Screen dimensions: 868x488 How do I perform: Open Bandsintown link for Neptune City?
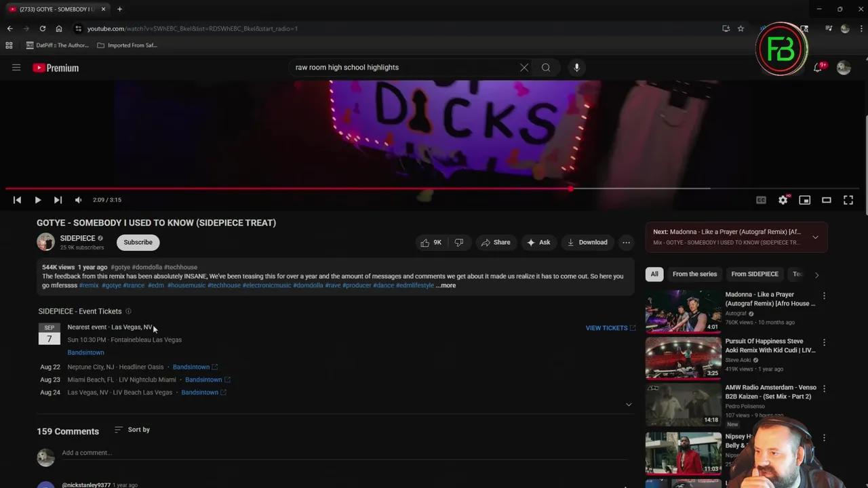click(195, 367)
